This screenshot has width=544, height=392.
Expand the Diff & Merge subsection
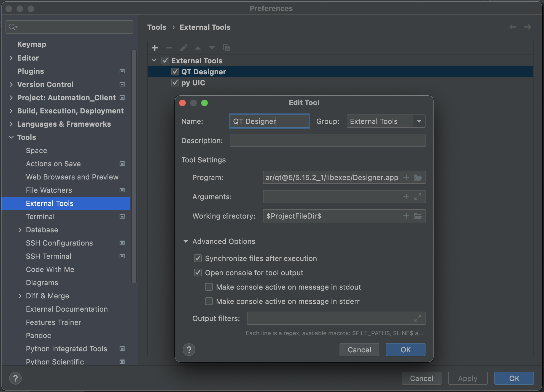tap(20, 296)
